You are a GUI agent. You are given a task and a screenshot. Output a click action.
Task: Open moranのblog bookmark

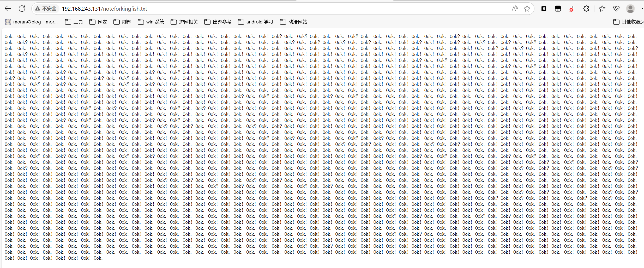(x=31, y=22)
